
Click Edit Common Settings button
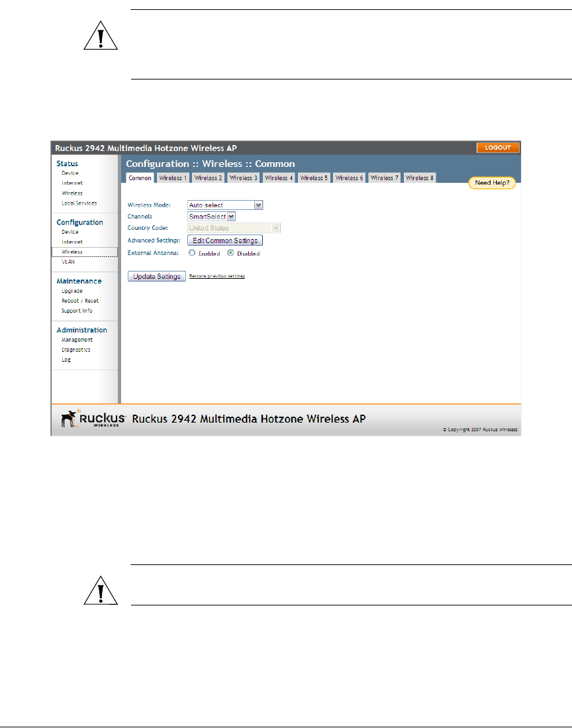[x=225, y=240]
